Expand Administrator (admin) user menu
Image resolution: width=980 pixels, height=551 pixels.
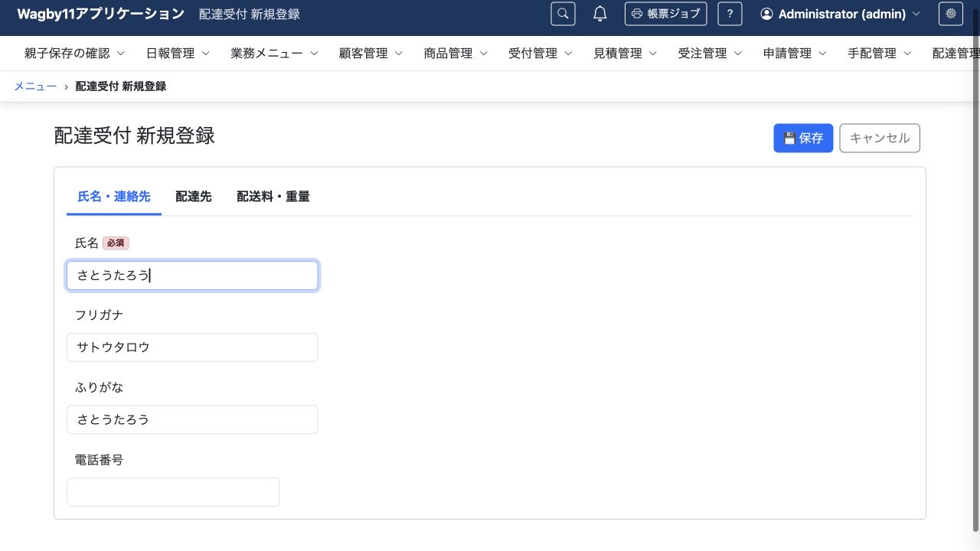840,14
